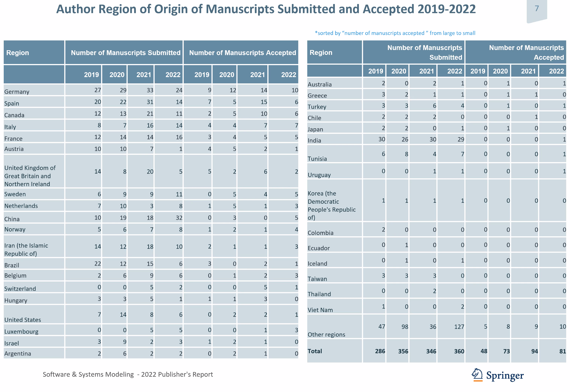Select the India region cell
570x392 pixels.
point(334,139)
